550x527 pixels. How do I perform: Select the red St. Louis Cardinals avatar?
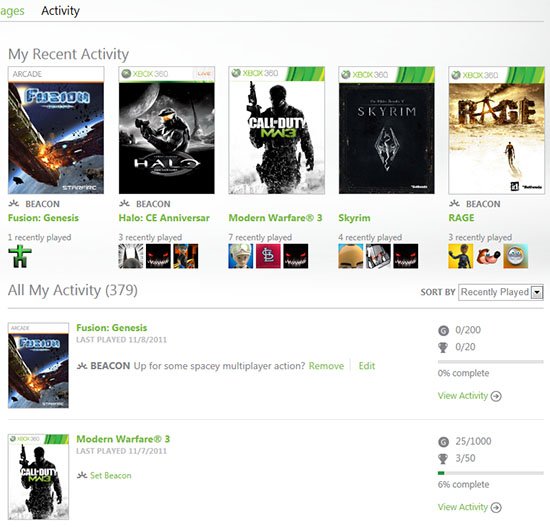click(x=268, y=256)
